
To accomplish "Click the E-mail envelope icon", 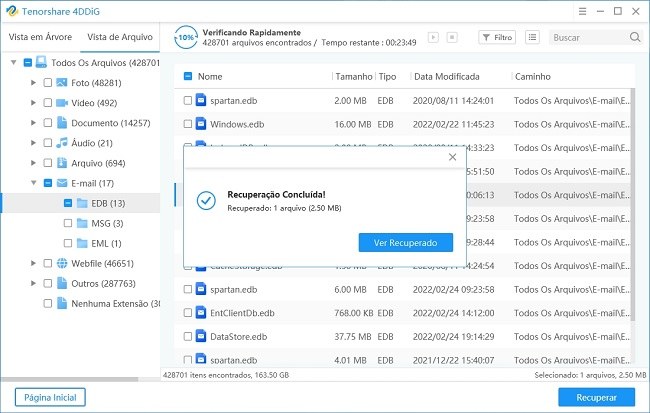I will click(x=62, y=183).
